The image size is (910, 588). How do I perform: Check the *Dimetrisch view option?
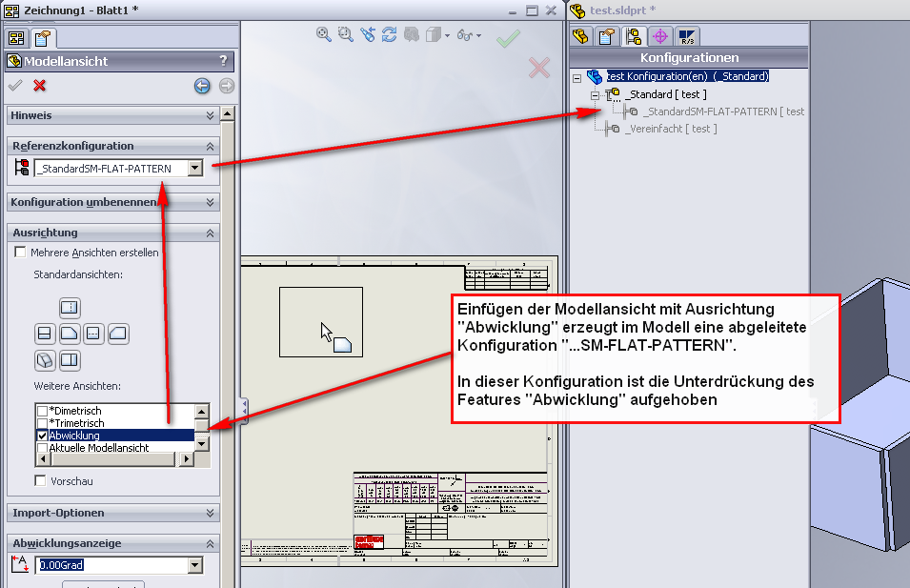pyautogui.click(x=42, y=411)
